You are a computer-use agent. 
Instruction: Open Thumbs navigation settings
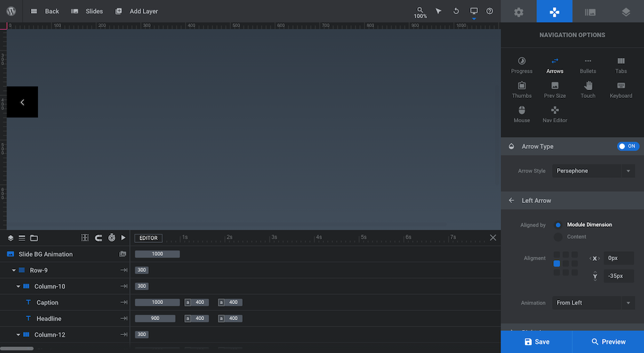tap(522, 90)
